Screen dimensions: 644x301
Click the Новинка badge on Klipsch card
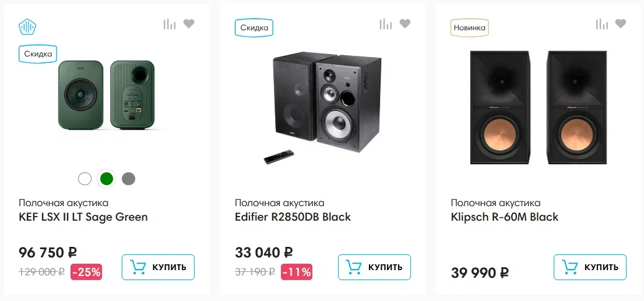click(x=469, y=27)
